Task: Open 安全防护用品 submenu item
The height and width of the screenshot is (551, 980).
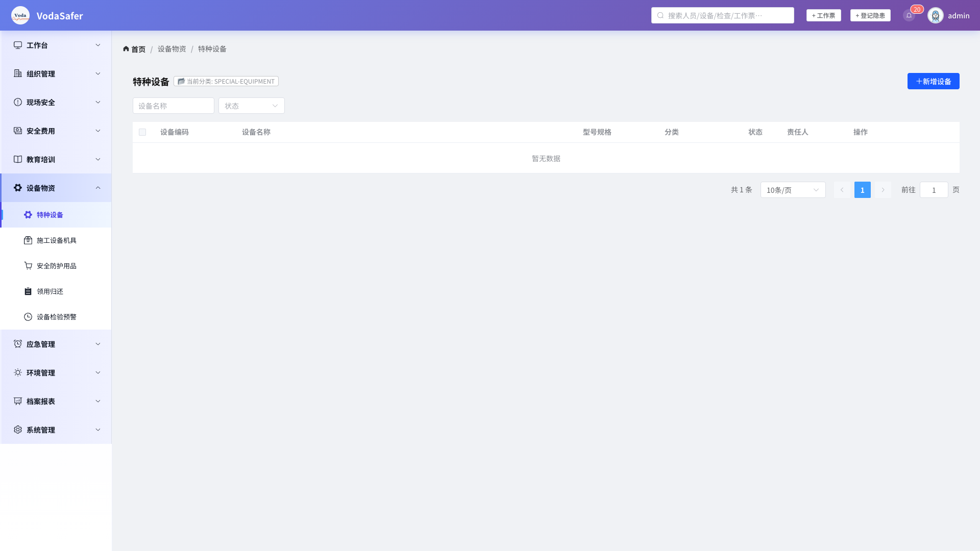Action: click(x=56, y=266)
